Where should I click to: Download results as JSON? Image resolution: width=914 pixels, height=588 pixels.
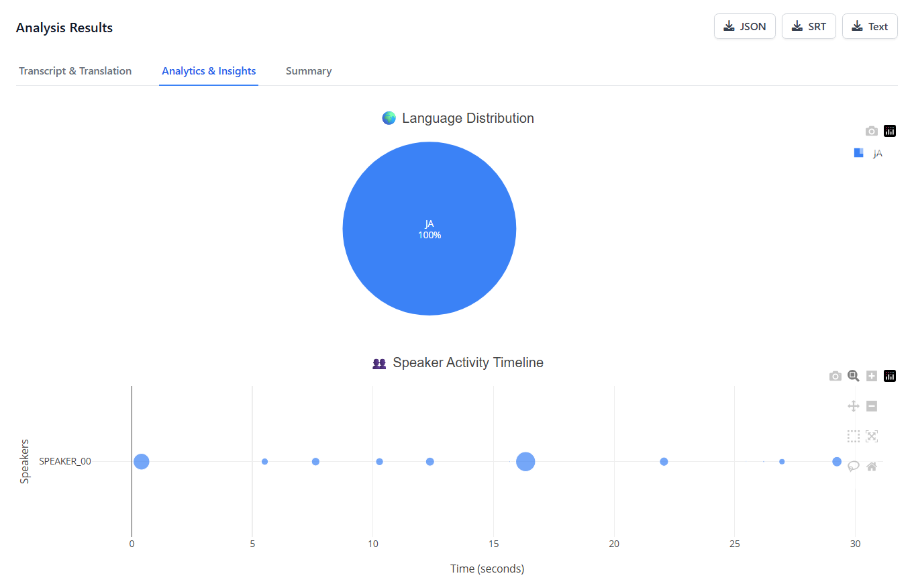[x=744, y=27]
